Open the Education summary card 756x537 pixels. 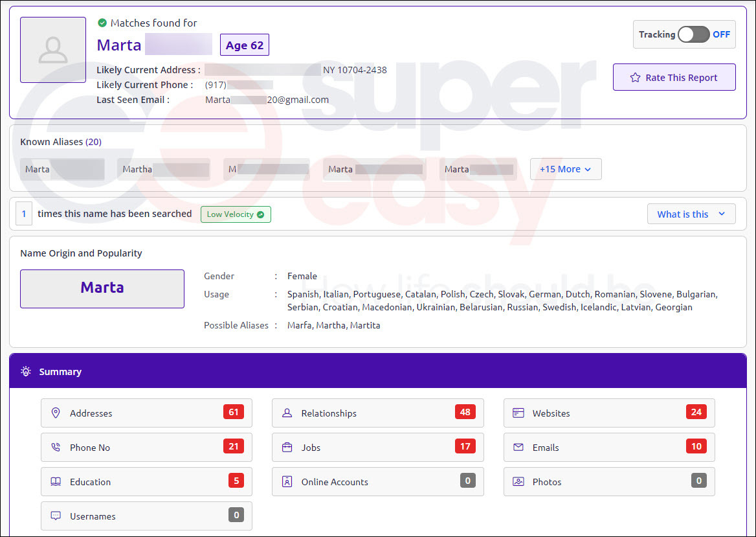[146, 481]
